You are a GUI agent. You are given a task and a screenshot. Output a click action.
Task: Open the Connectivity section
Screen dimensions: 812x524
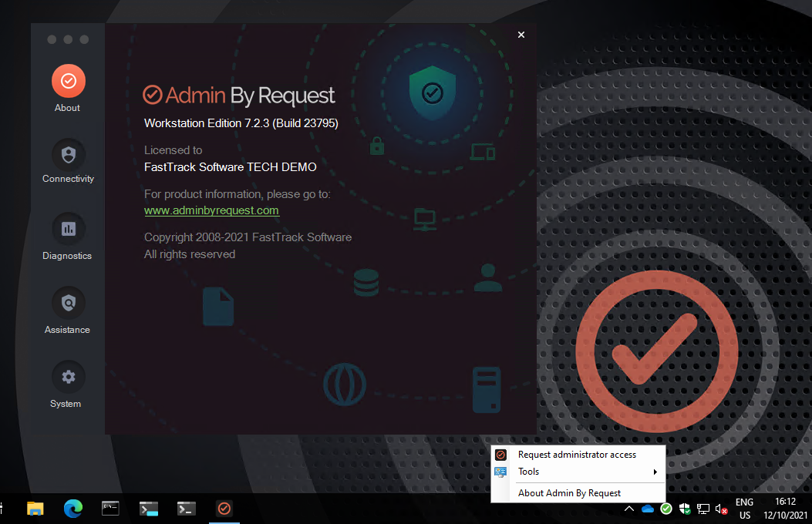coord(69,155)
